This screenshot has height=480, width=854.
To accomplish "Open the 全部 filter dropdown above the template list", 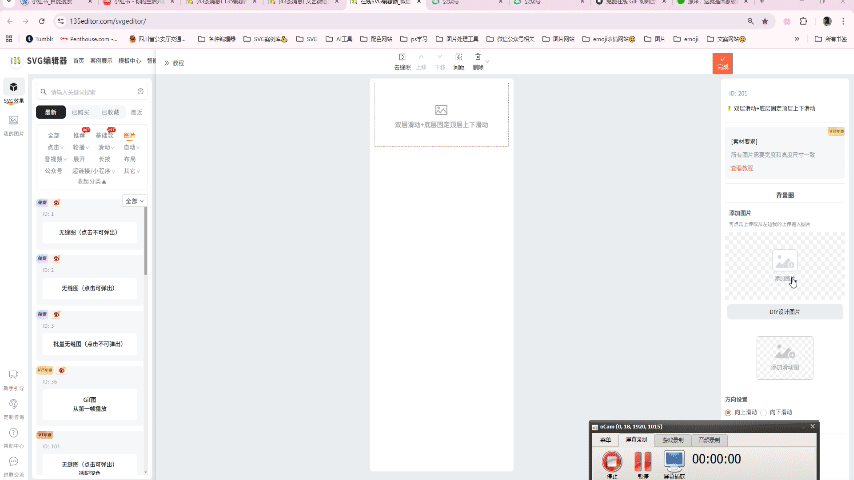I will pyautogui.click(x=135, y=201).
